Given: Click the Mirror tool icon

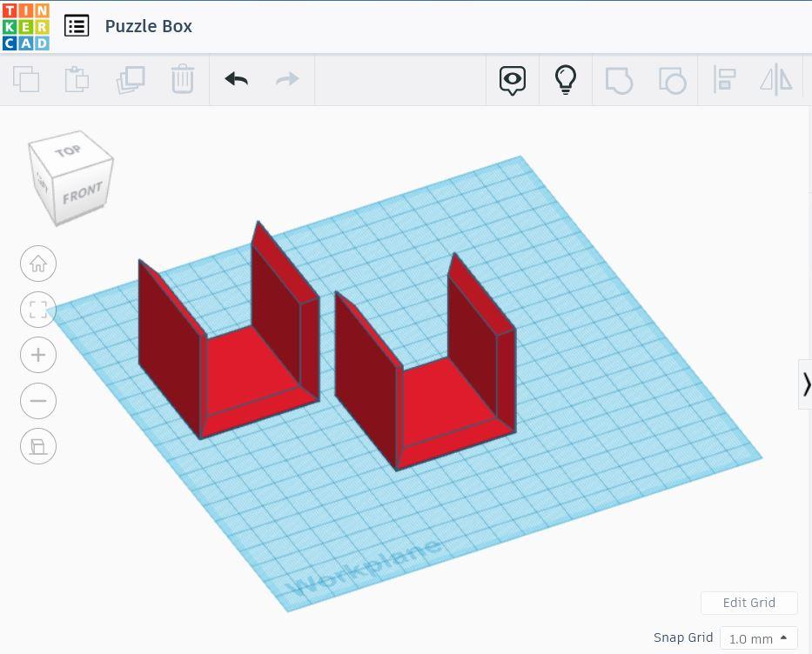Looking at the screenshot, I should click(776, 80).
